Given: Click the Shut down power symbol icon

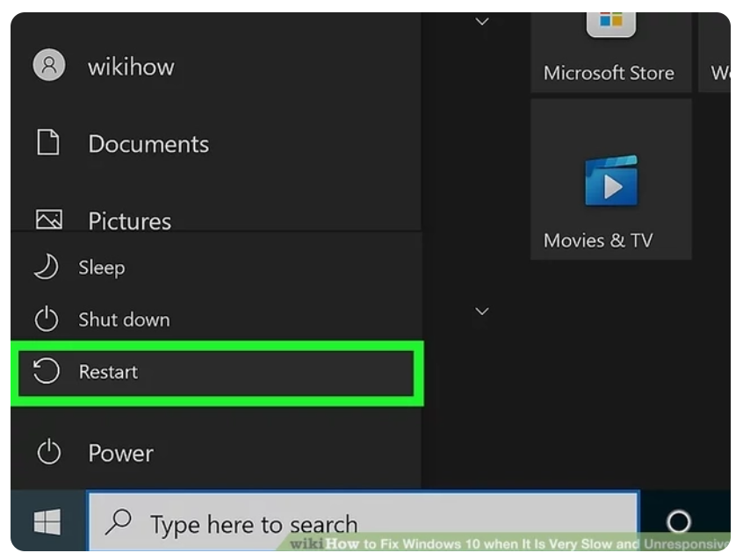Looking at the screenshot, I should pyautogui.click(x=46, y=319).
